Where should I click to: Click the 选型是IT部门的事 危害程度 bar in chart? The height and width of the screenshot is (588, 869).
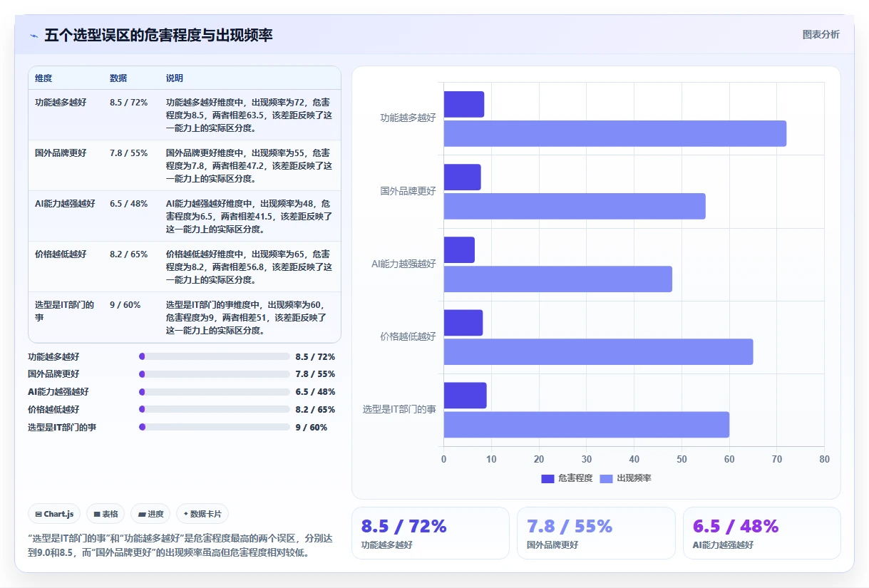(466, 396)
